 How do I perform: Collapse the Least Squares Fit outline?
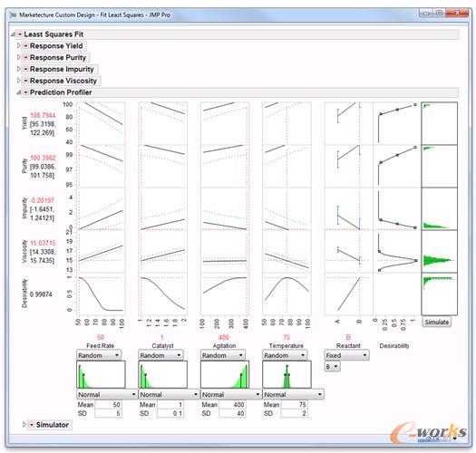pos(13,34)
